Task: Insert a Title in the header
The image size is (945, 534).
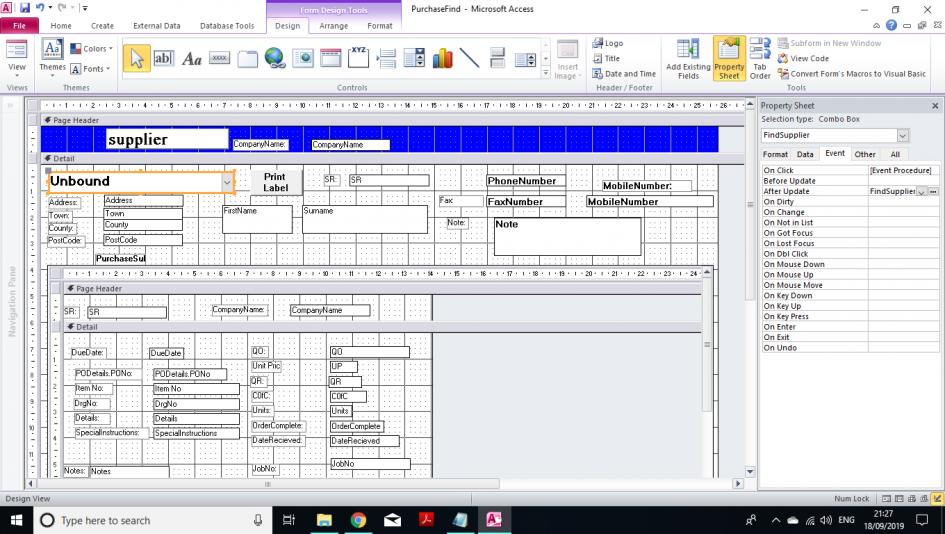Action: (x=606, y=58)
